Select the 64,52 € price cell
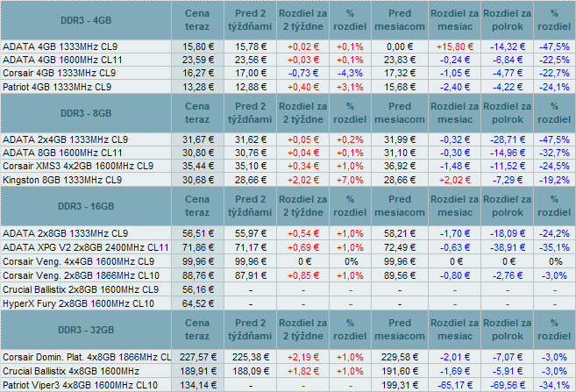 [197, 303]
